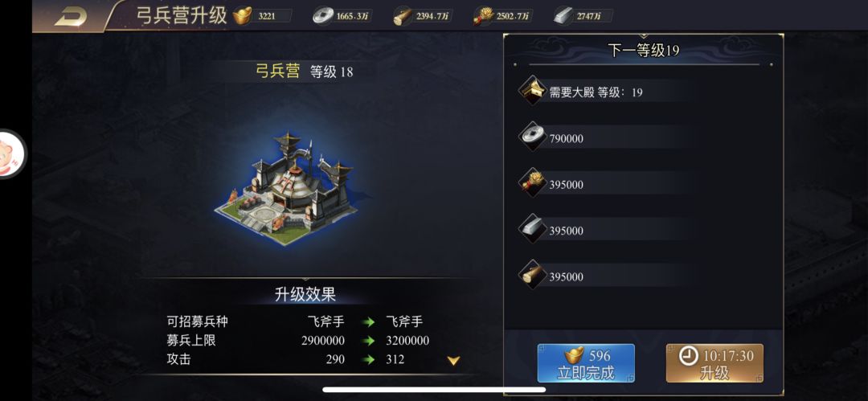Screen dimensions: 868x401
Task: Tap the back arrow icon
Action: (72, 16)
